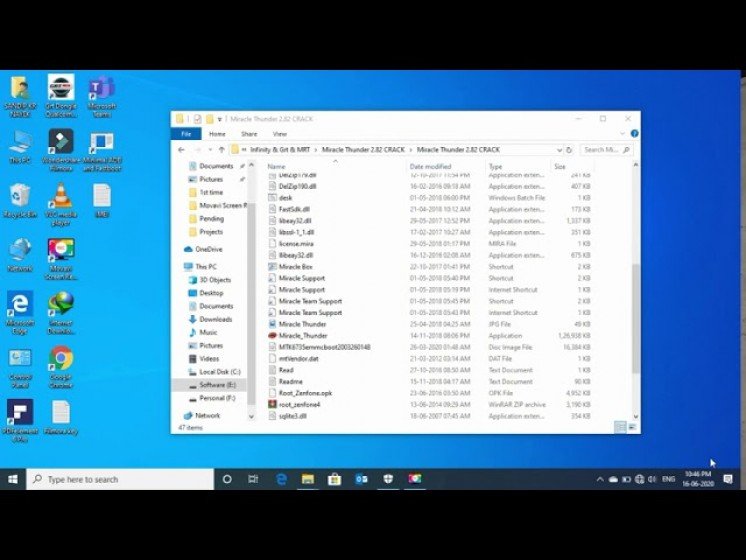Viewport: 746px width, 560px height.
Task: Expand the address bar history dropdown
Action: point(559,150)
